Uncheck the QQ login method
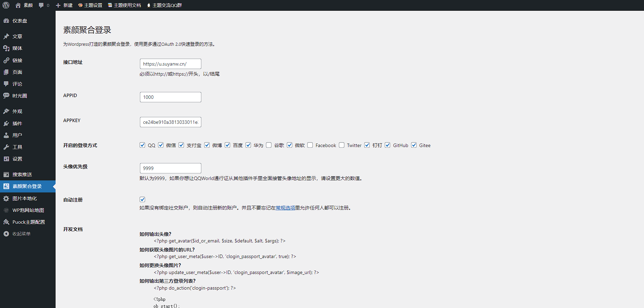 [x=142, y=145]
